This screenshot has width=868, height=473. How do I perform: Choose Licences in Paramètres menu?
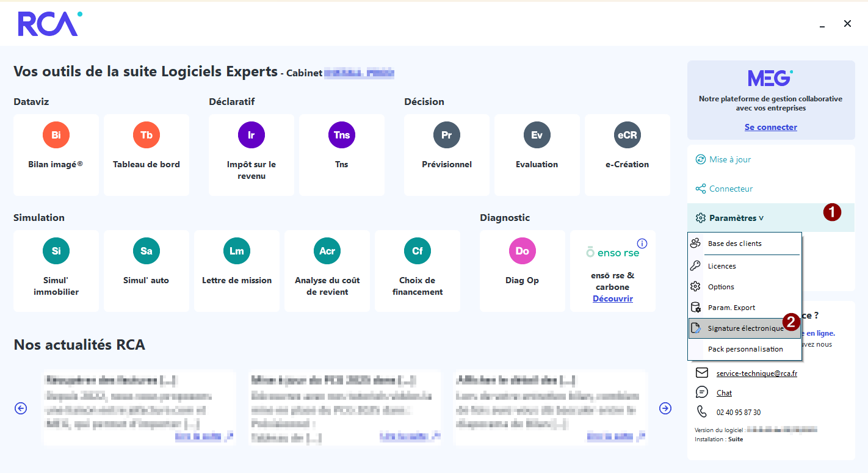coord(745,266)
